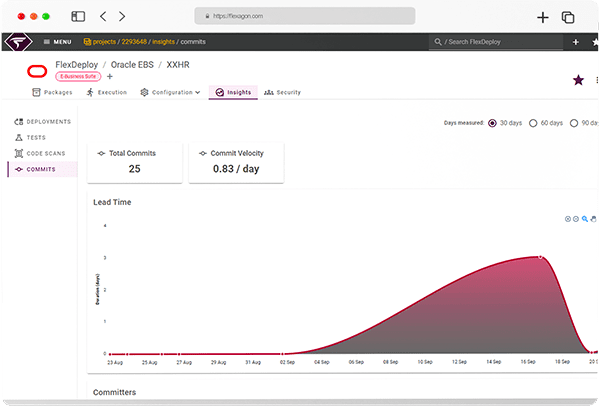The height and width of the screenshot is (408, 600).
Task: Select the 90 days radio button
Action: click(574, 123)
